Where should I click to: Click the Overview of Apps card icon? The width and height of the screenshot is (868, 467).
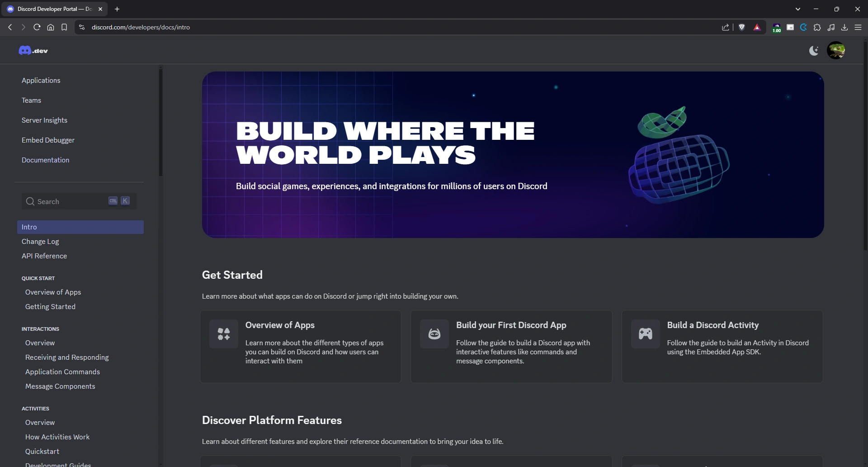[224, 334]
